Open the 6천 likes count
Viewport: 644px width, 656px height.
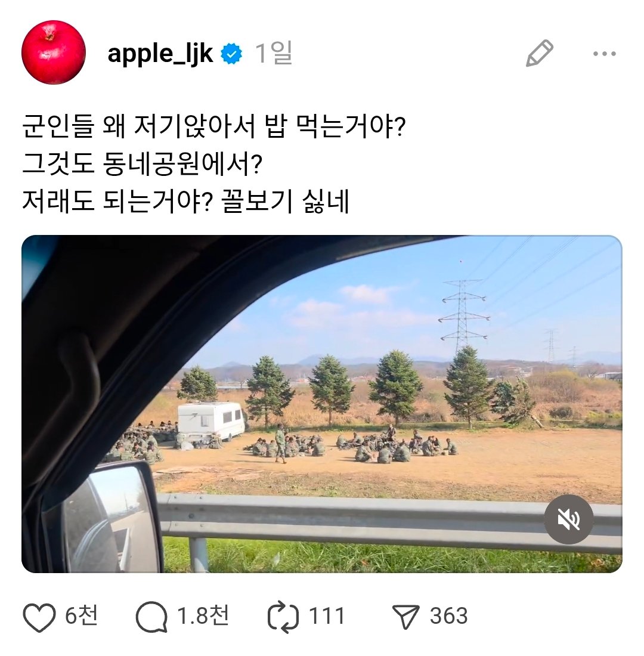[82, 616]
